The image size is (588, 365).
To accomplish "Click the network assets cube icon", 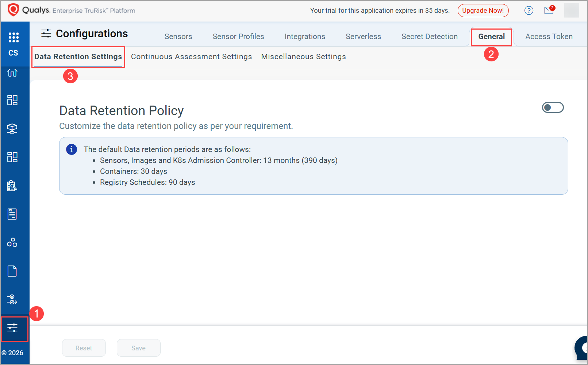I will (12, 129).
